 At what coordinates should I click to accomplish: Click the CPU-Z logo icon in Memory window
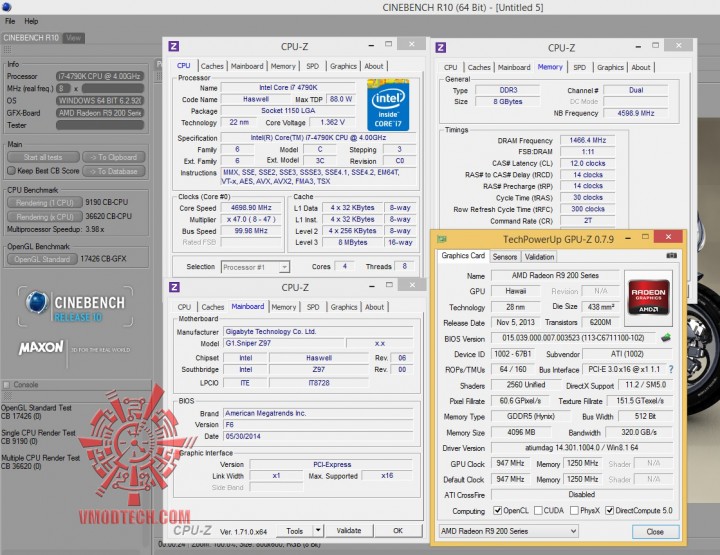coord(441,47)
